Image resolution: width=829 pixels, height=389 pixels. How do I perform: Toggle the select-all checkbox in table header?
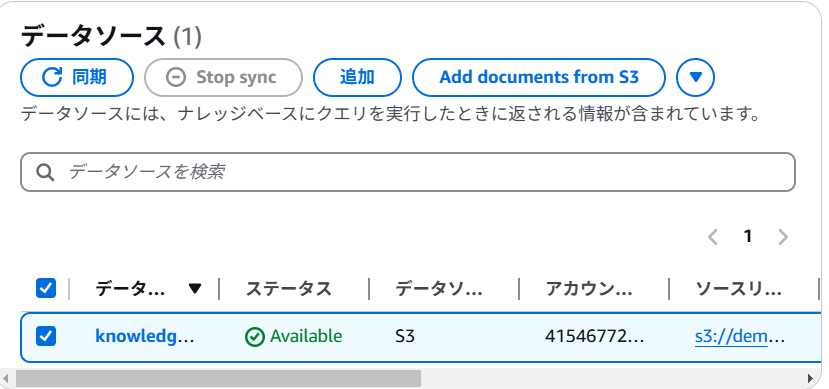click(45, 289)
